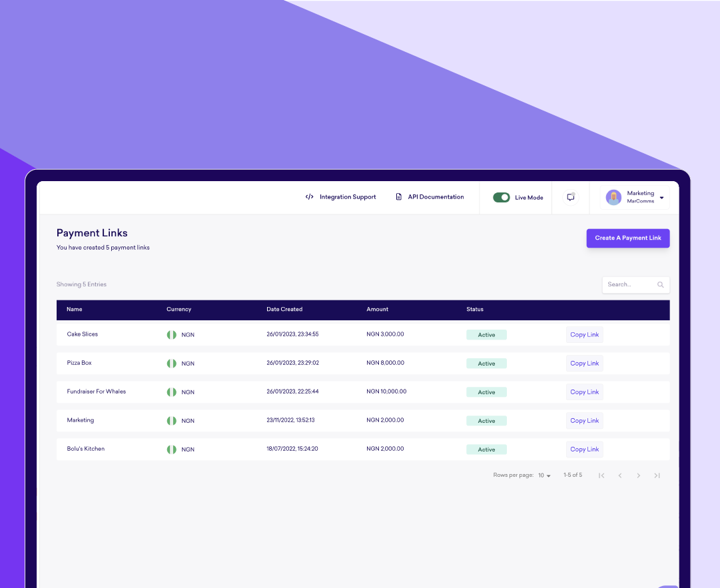Click the date 26/01/2023, 23:29:02
720x588 pixels.
292,363
